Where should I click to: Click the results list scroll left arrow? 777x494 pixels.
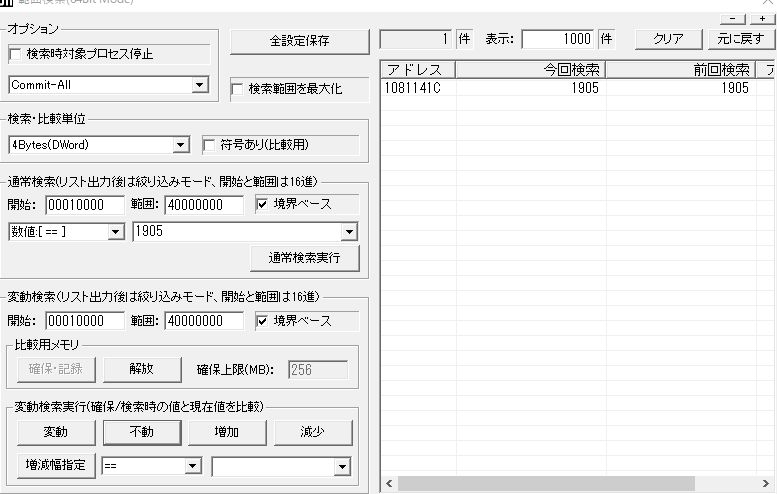click(389, 484)
